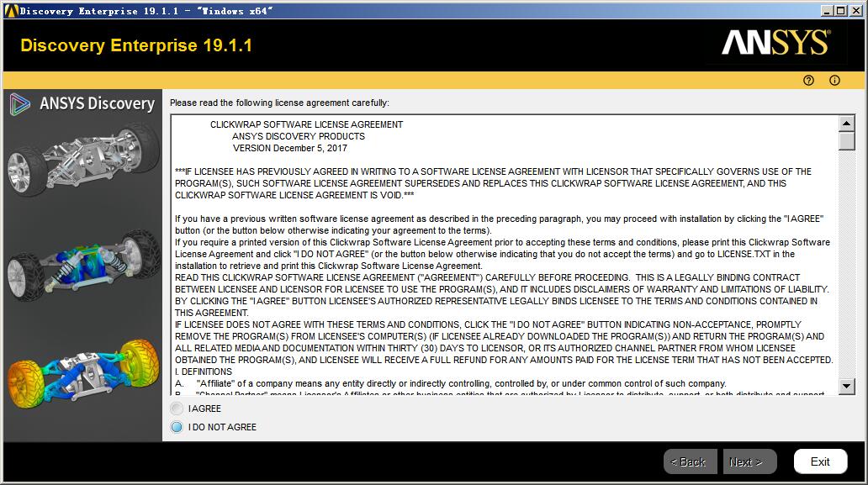Click the '"Affiliate" of a company' definition line

451,383
